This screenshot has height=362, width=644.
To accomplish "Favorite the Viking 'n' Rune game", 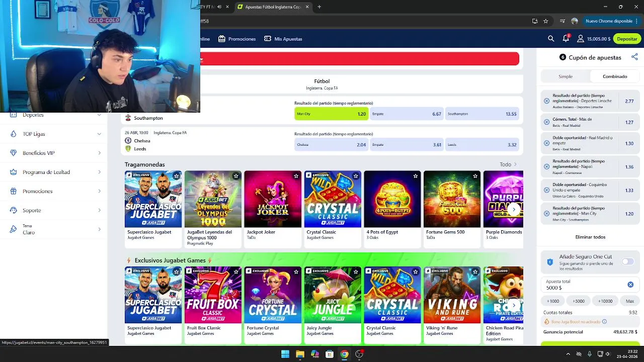I will 475,271.
